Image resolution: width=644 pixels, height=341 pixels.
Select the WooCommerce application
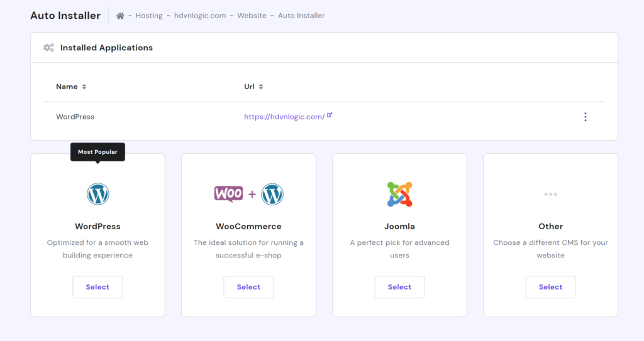[248, 287]
